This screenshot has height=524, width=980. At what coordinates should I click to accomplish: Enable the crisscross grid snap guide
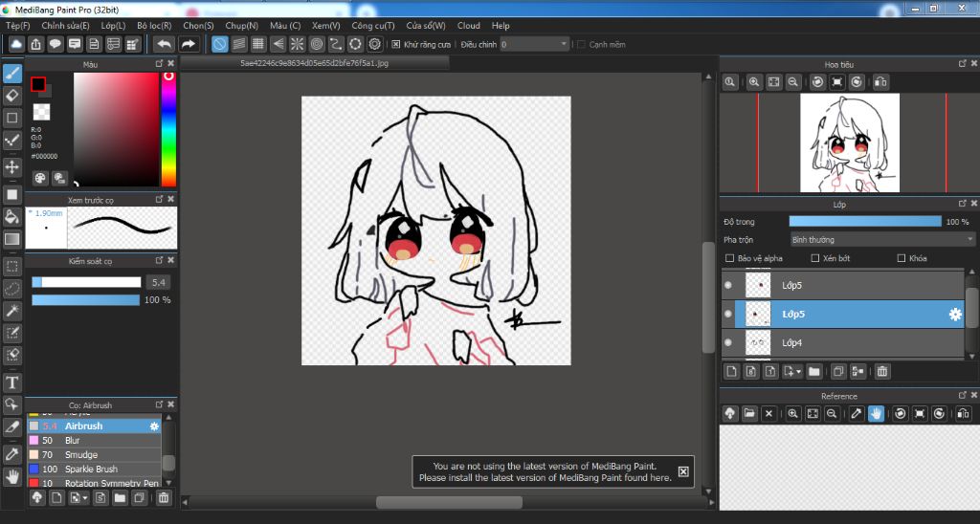[x=258, y=44]
